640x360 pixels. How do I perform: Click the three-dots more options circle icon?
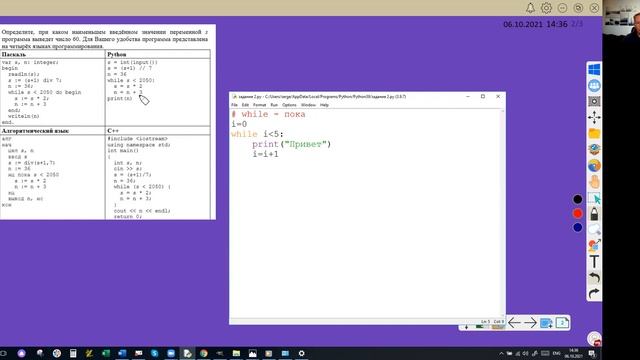coord(562,8)
